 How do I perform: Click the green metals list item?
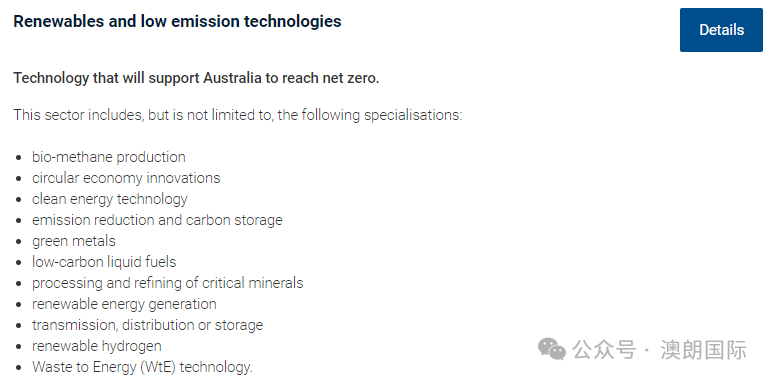[74, 241]
